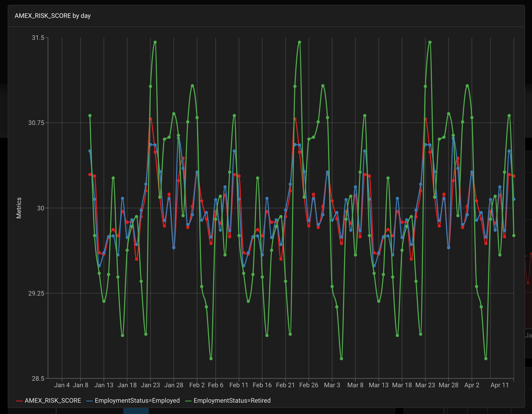Click the last green Retired point at right edge
The height and width of the screenshot is (414, 532).
pyautogui.click(x=514, y=236)
